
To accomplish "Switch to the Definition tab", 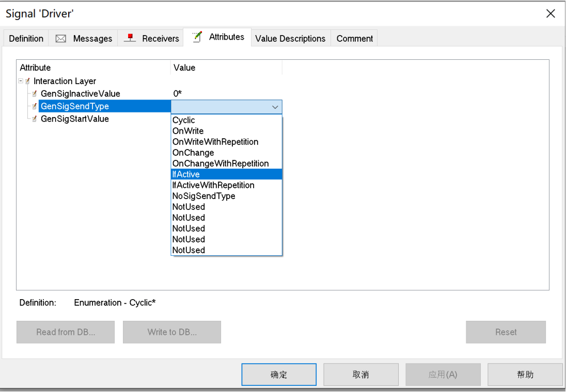I will (x=25, y=38).
